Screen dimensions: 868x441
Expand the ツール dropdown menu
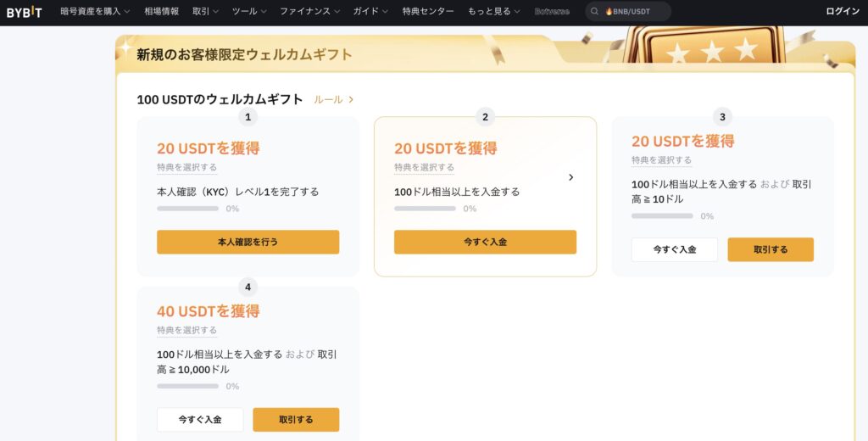tap(249, 12)
